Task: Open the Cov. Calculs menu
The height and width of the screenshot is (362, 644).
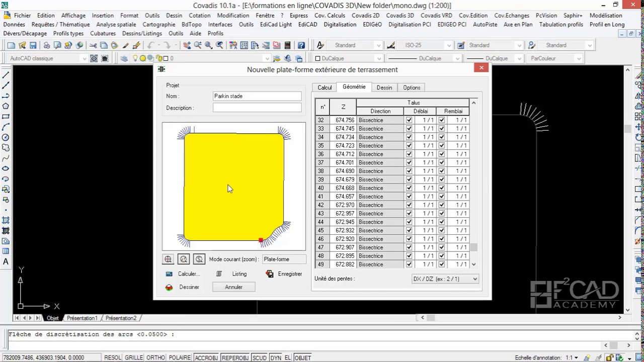Action: click(330, 16)
